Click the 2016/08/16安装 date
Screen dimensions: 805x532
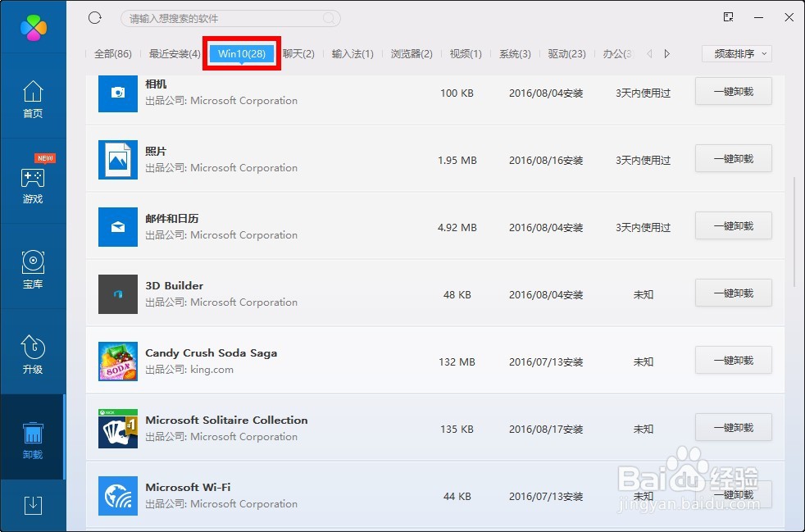point(546,160)
